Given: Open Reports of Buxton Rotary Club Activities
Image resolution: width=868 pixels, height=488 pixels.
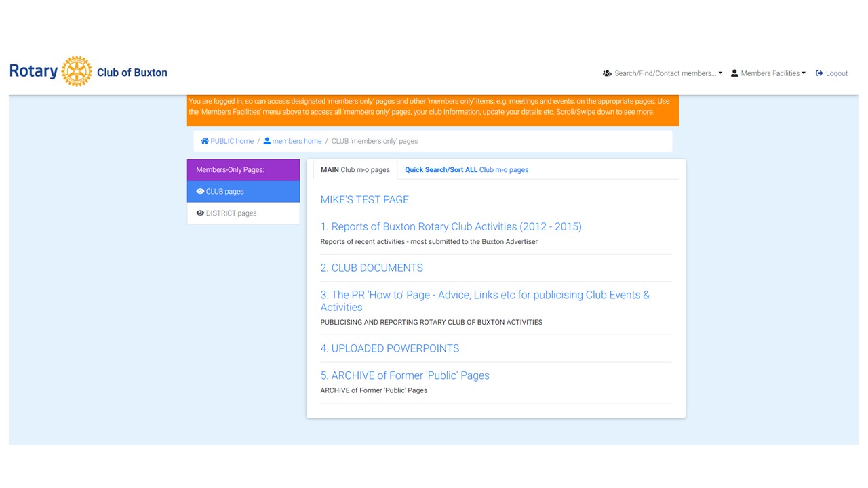Looking at the screenshot, I should (451, 227).
